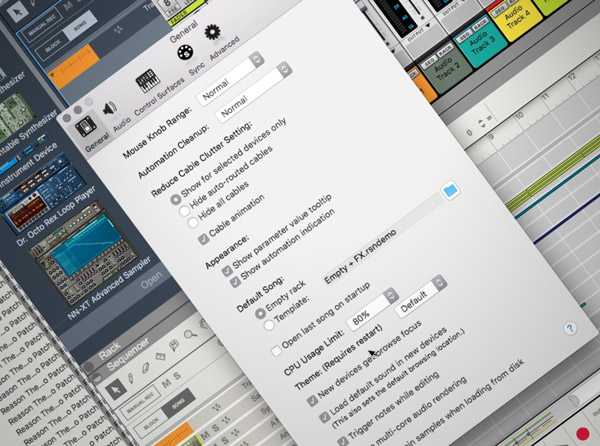Enable Open last song on startup
600x446 pixels.
pyautogui.click(x=276, y=350)
